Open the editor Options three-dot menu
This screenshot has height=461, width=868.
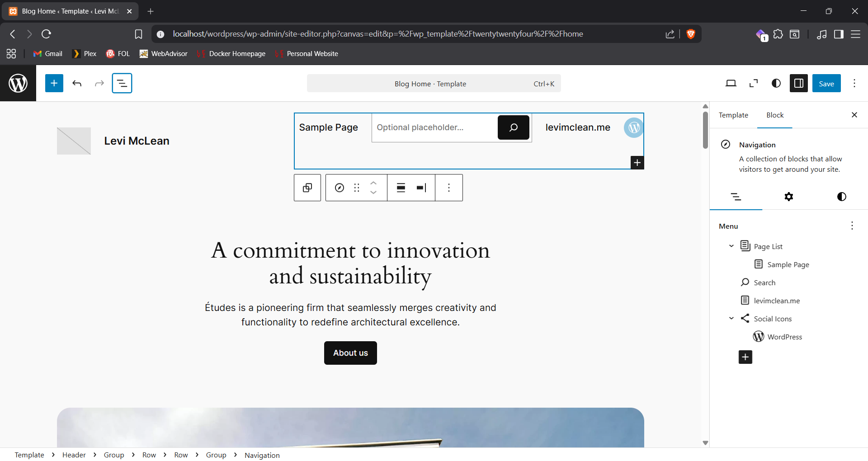click(x=854, y=83)
